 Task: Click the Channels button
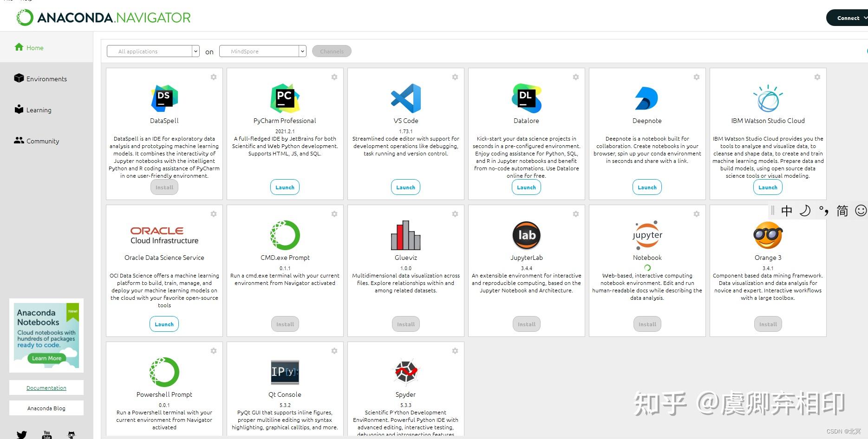pyautogui.click(x=332, y=51)
